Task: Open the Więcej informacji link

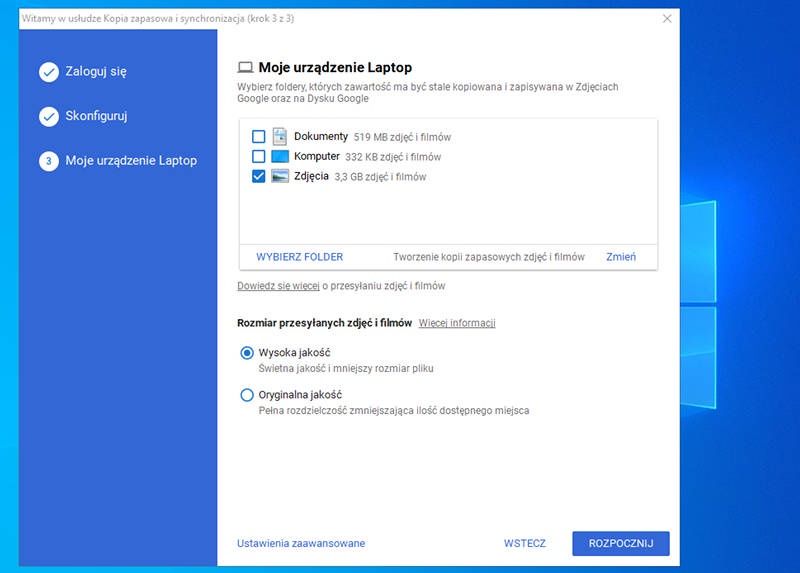Action: [x=457, y=323]
